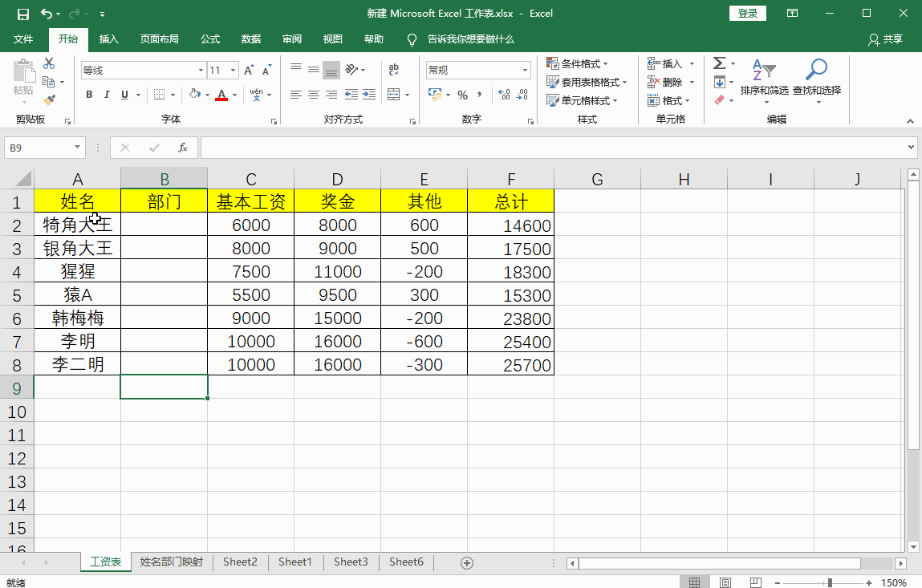Click the insert function fx icon

pos(183,148)
